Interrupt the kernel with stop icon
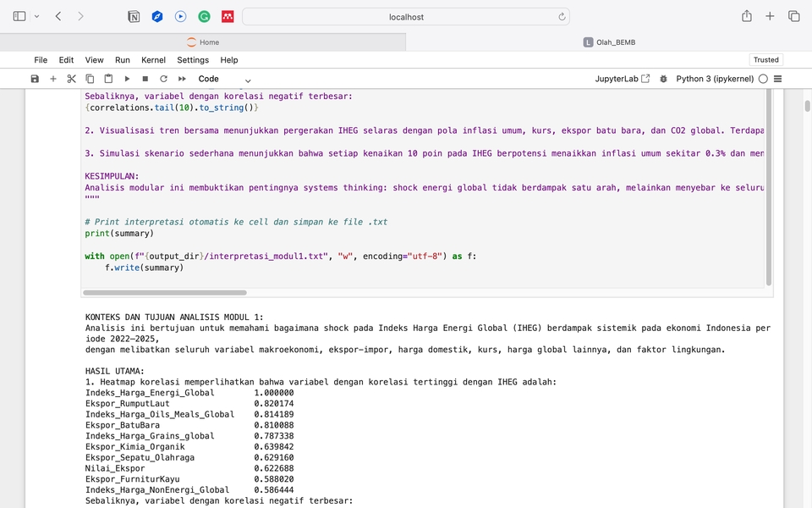The image size is (812, 508). click(145, 79)
